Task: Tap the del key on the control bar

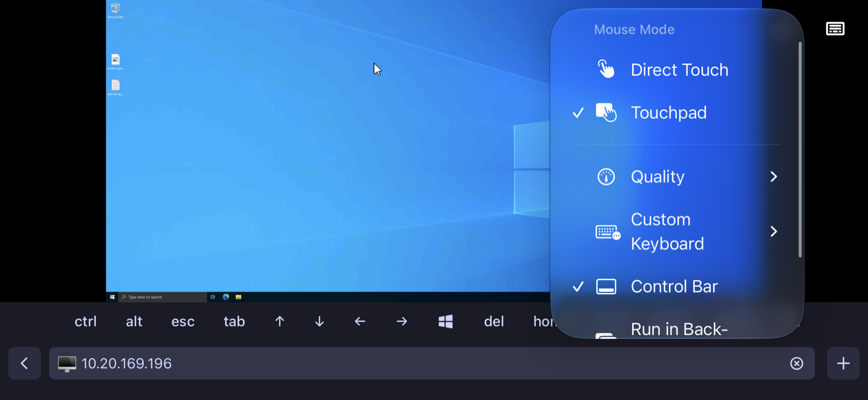Action: coord(494,321)
